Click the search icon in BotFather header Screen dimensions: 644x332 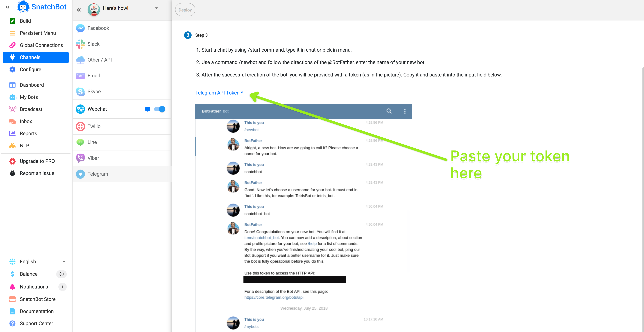[389, 111]
